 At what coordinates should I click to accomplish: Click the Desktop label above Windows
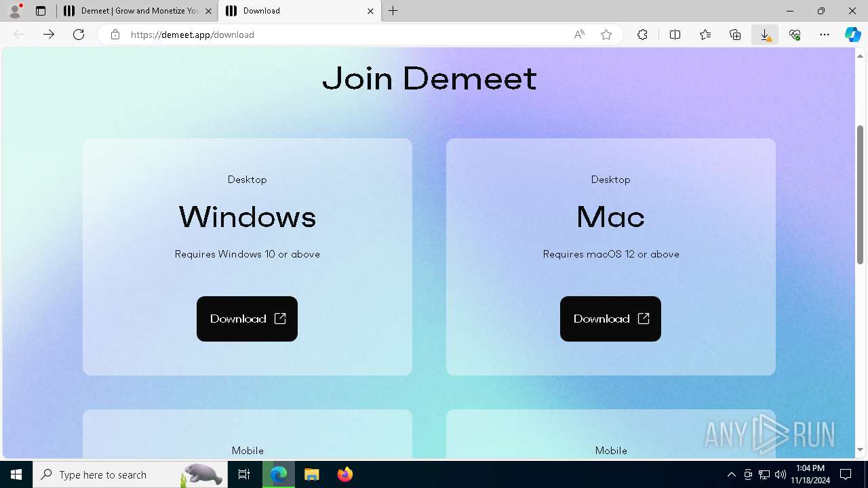pyautogui.click(x=248, y=180)
